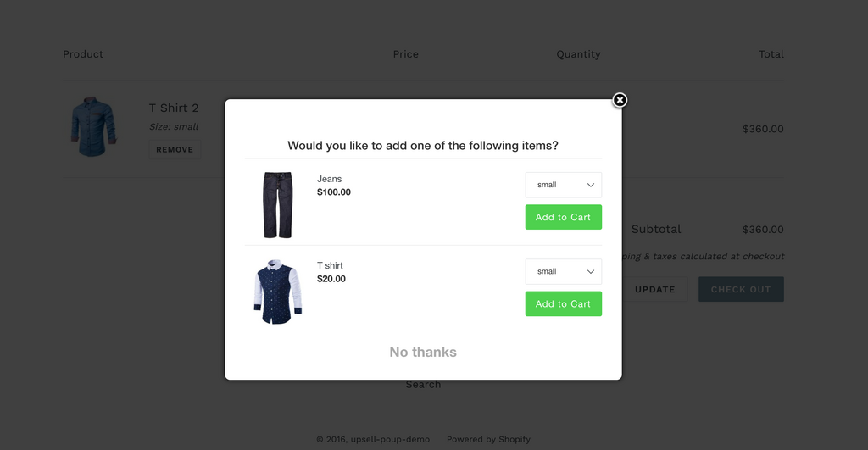Open the T Shirt 2 product title

174,108
